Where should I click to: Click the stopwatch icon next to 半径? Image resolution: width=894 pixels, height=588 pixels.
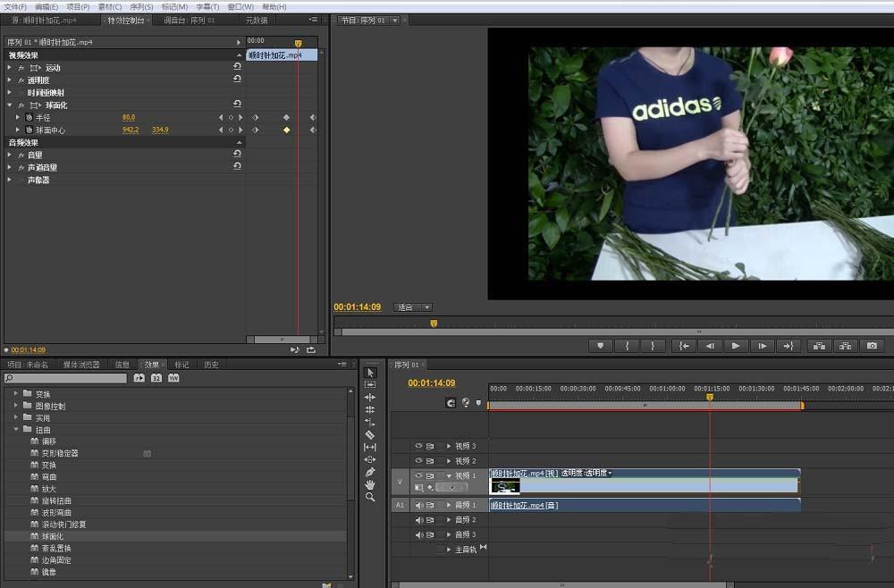[x=29, y=118]
